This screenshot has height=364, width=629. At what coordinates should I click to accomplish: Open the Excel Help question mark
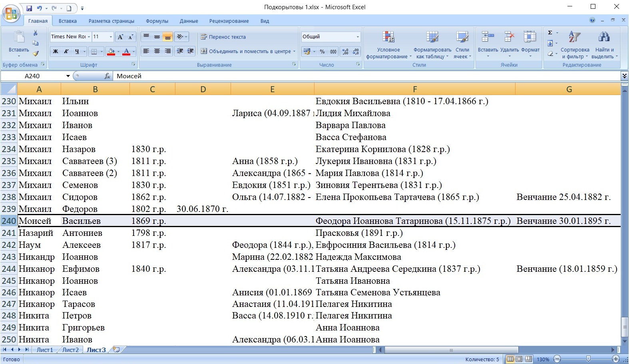[x=592, y=20]
